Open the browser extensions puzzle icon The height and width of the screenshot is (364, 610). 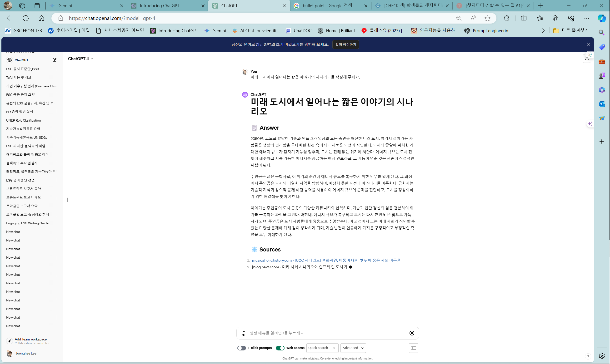point(506,18)
